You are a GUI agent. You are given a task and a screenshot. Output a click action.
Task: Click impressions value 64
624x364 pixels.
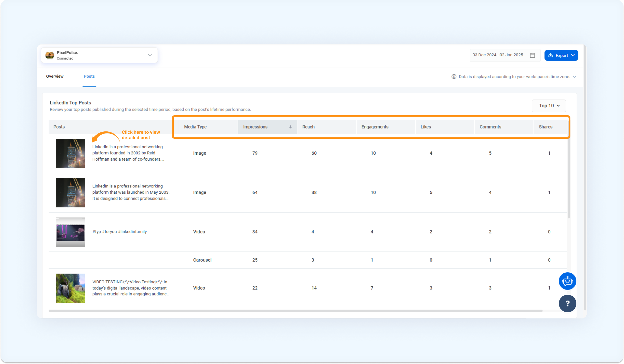pyautogui.click(x=255, y=192)
